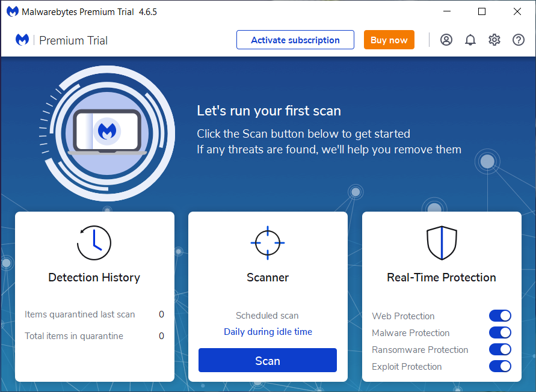The height and width of the screenshot is (392, 536).
Task: Open the help question mark icon
Action: tap(518, 40)
